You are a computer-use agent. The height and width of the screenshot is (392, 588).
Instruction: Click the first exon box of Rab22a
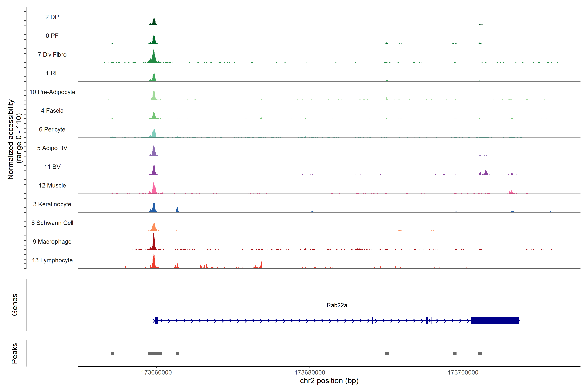coord(156,320)
